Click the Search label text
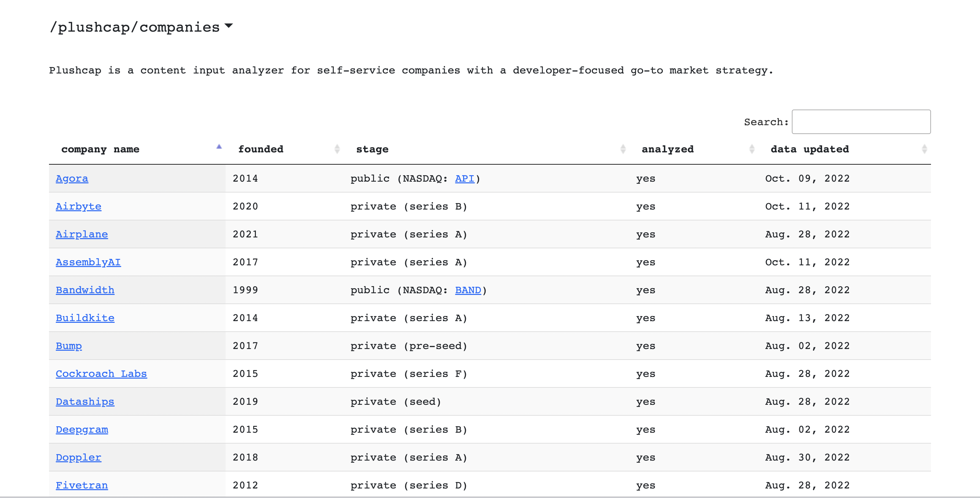 [766, 122]
